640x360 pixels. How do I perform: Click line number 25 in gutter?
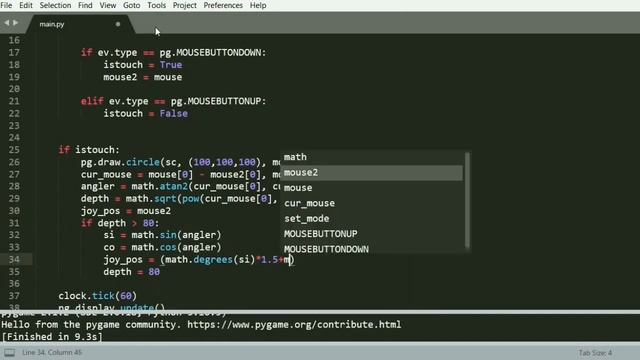point(14,150)
